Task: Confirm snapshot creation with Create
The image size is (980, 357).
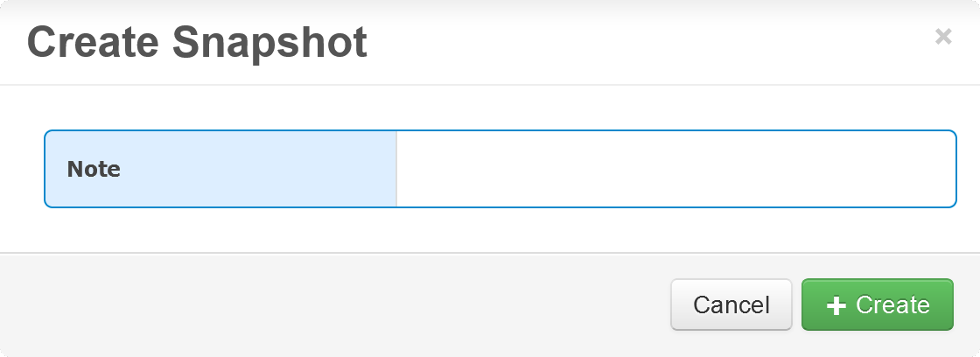Action: point(877,304)
